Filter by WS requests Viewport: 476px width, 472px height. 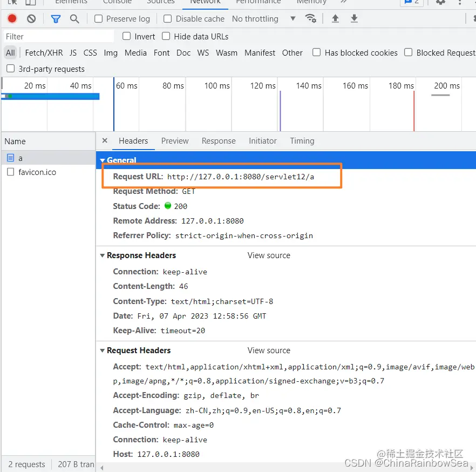(203, 53)
